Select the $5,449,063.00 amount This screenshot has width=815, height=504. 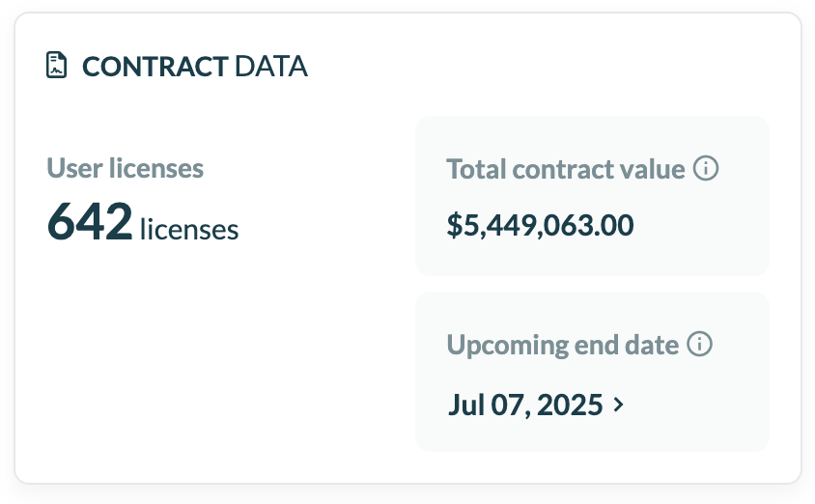tap(540, 225)
